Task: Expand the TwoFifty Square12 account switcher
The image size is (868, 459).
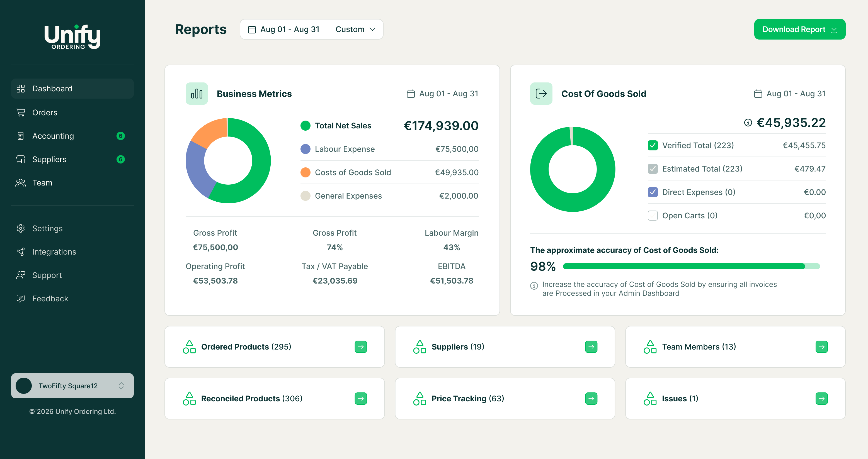Action: pos(72,385)
